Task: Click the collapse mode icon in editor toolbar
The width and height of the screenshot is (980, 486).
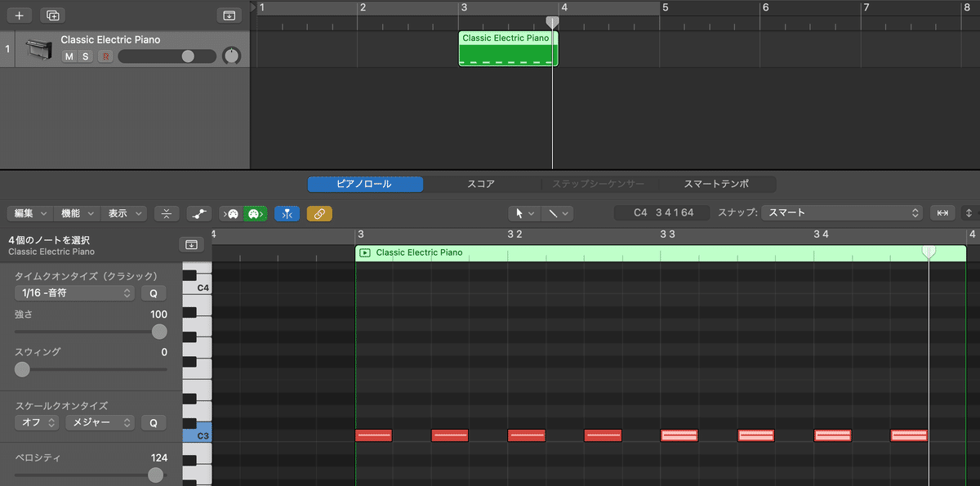Action: click(167, 213)
